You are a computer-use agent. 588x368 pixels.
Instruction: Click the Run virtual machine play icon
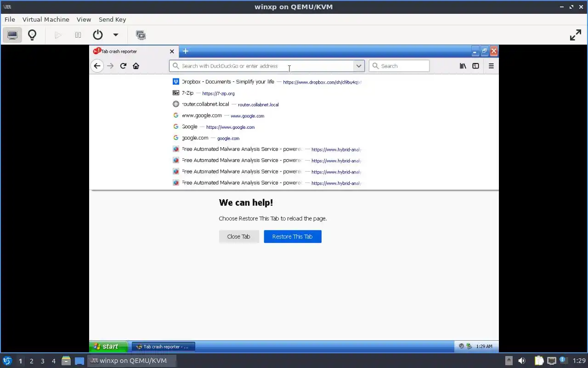(x=58, y=35)
